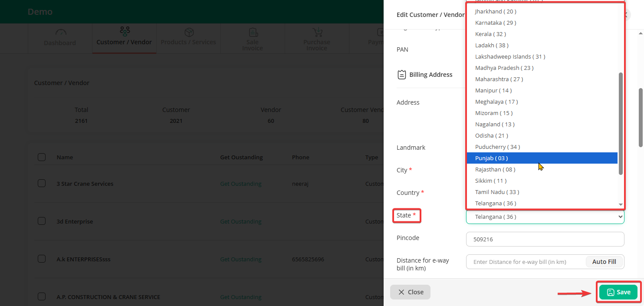
Task: Click the Purchase Invoice cart icon
Action: coord(317,33)
